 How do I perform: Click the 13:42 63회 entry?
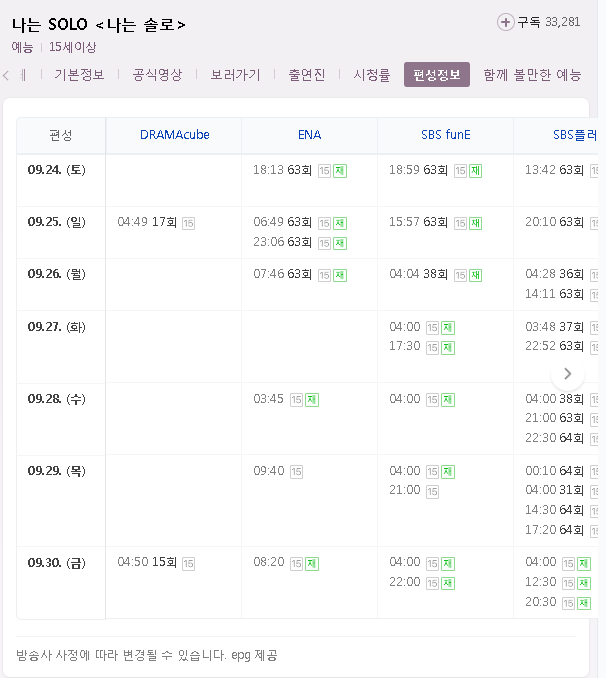click(555, 170)
